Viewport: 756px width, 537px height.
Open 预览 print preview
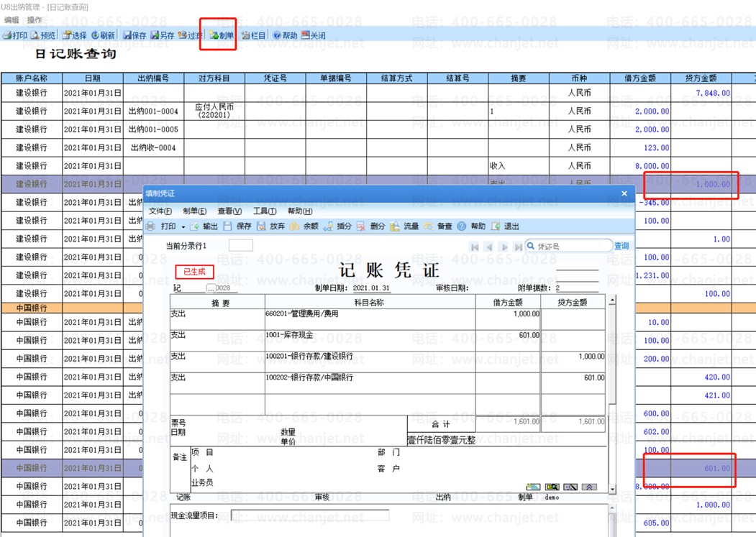(43, 35)
